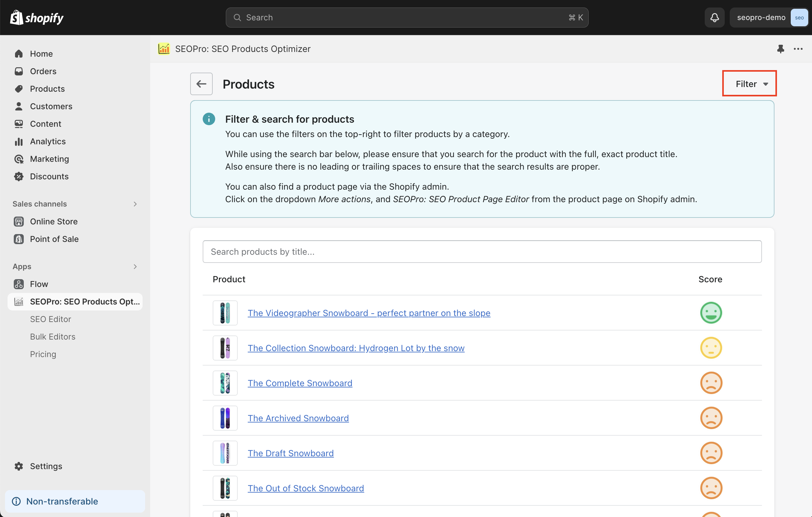Click The Archived Snowboard thumbnail
Image resolution: width=812 pixels, height=517 pixels.
click(x=225, y=418)
